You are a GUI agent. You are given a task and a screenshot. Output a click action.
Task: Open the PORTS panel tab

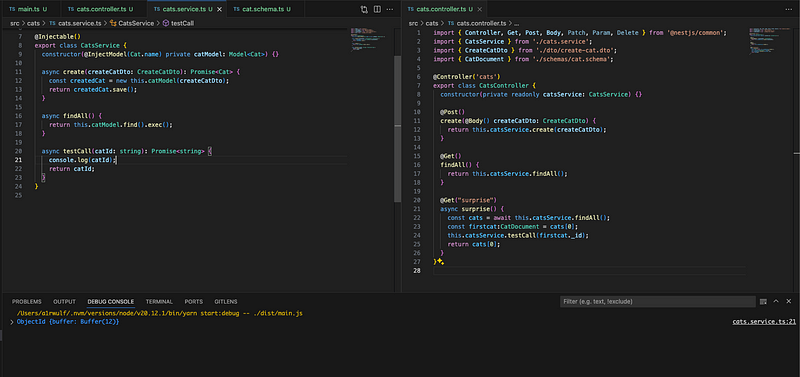193,301
